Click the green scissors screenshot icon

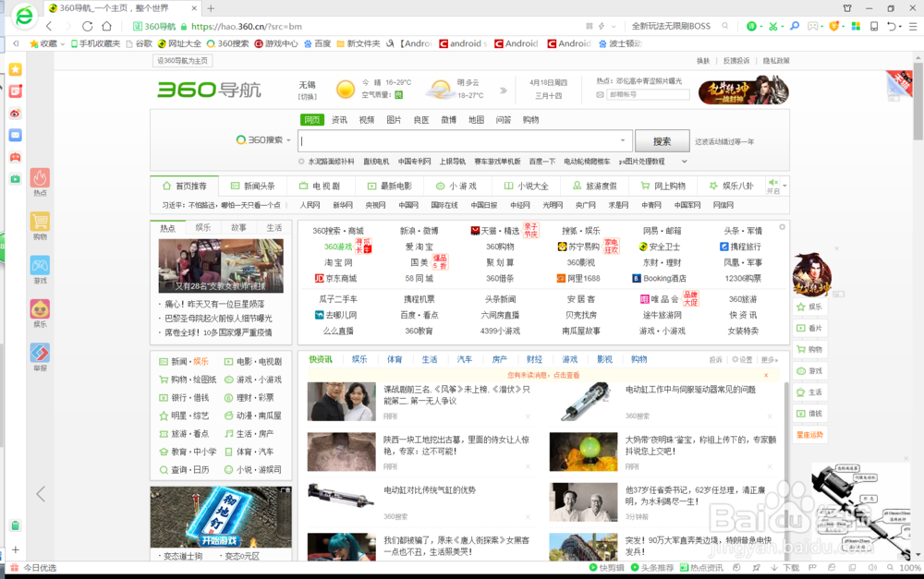point(772,27)
